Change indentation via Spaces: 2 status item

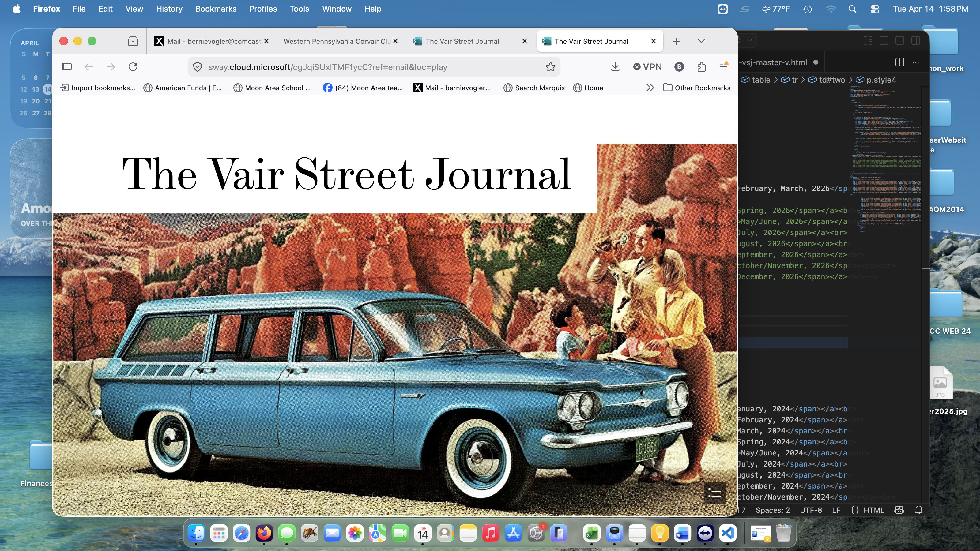tap(772, 510)
